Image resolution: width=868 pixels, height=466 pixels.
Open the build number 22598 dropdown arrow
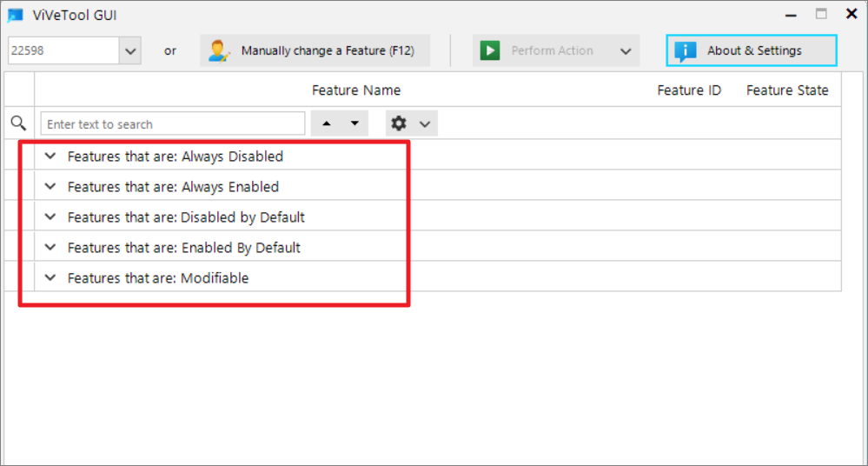coord(130,51)
